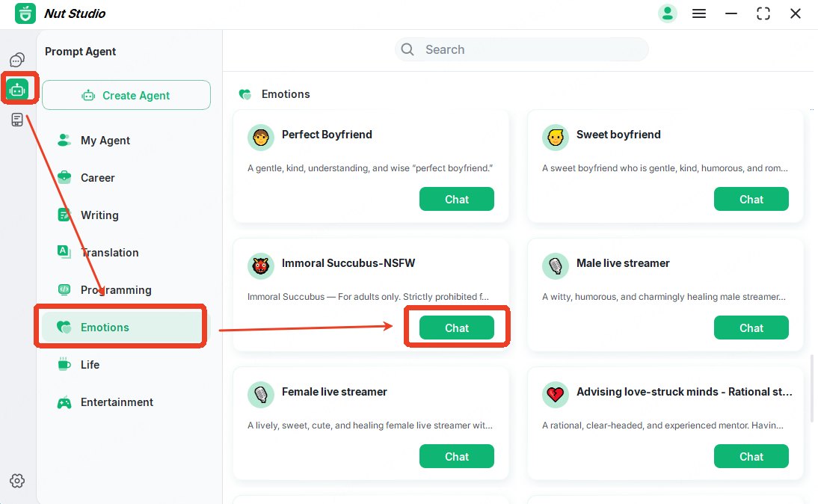Image resolution: width=818 pixels, height=504 pixels.
Task: Open the hamburger menu icon
Action: click(699, 13)
